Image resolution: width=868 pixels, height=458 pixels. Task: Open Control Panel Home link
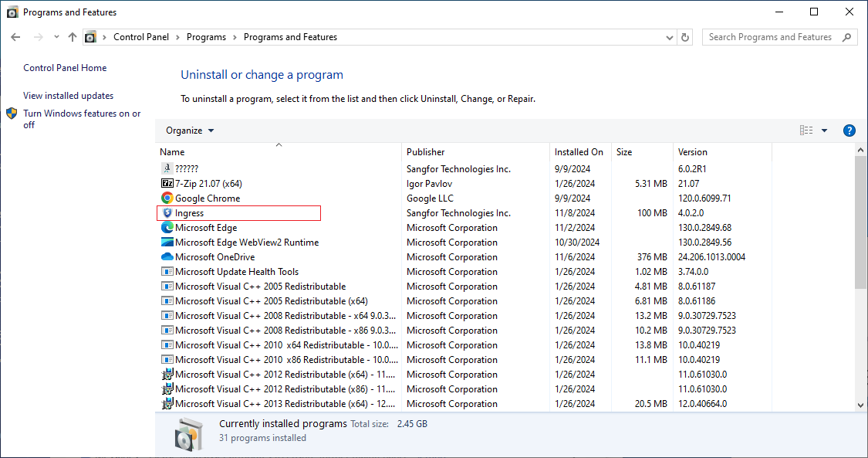65,68
